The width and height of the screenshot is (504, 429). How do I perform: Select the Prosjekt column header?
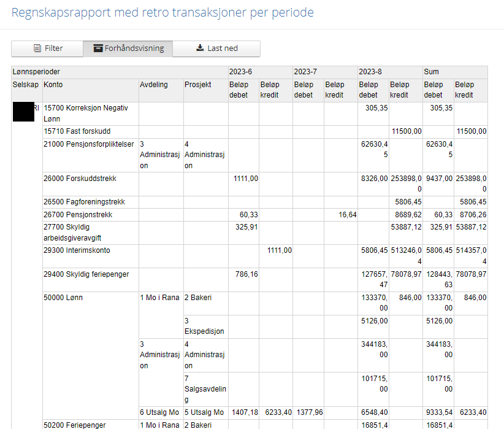206,90
